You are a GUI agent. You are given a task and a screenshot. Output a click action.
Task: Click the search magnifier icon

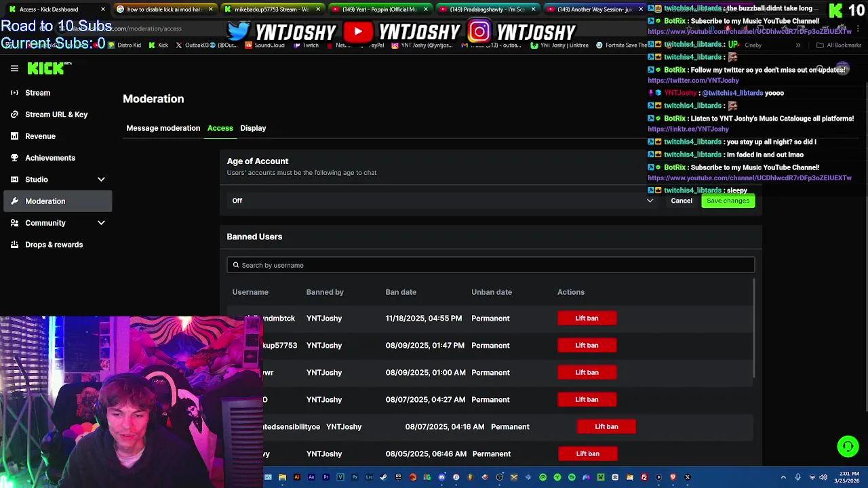(236, 265)
